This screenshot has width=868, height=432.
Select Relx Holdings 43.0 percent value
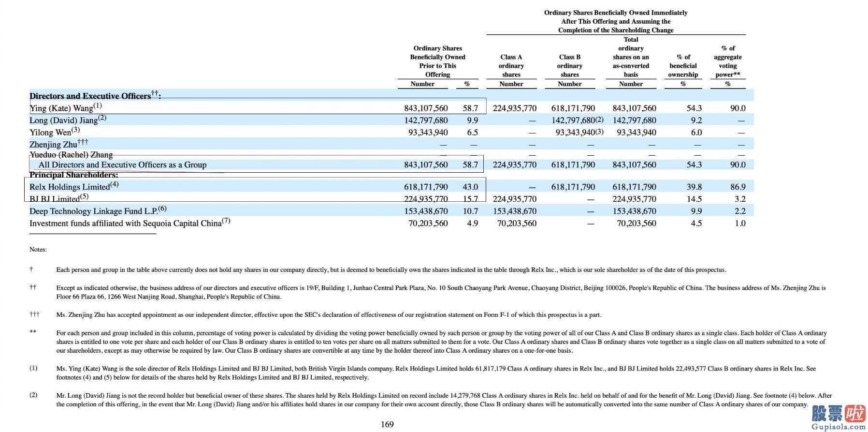point(470,187)
